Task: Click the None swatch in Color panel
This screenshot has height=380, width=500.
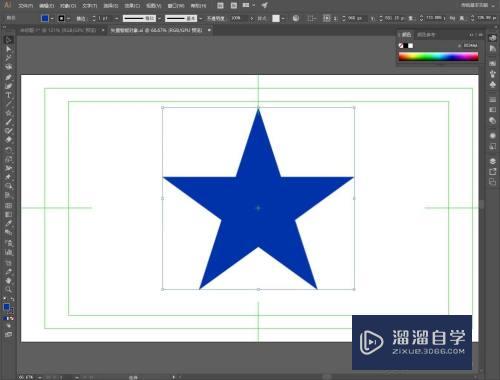Action: pyautogui.click(x=401, y=45)
